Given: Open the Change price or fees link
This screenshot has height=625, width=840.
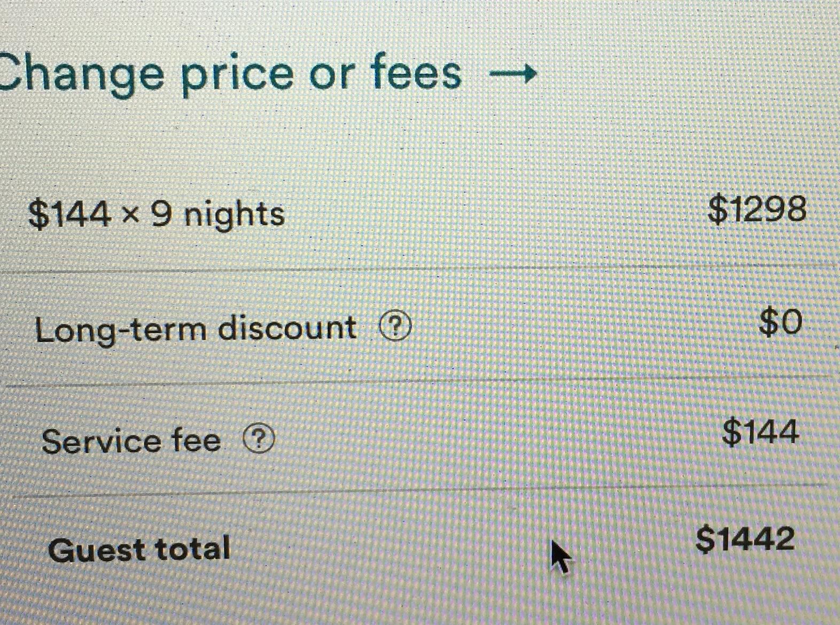Looking at the screenshot, I should tap(230, 74).
